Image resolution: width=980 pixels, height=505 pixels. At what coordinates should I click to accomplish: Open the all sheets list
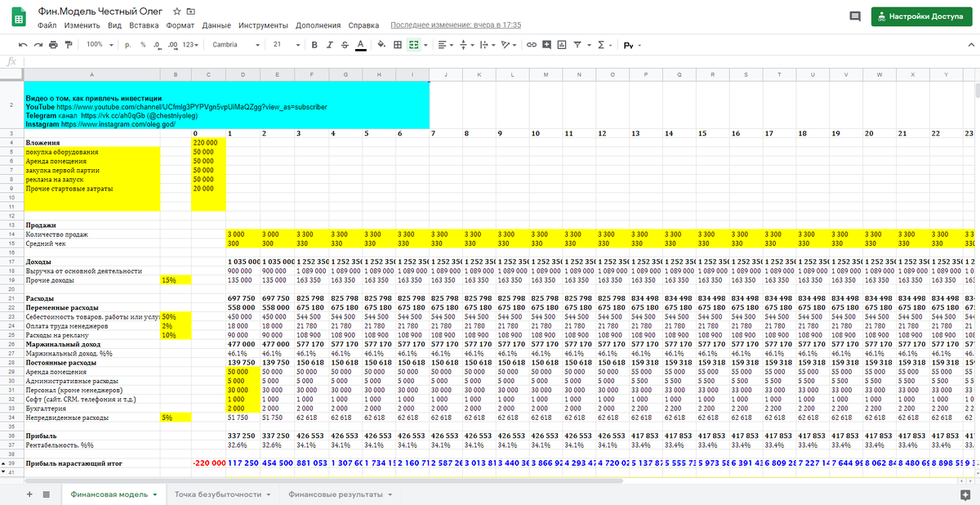(47, 494)
